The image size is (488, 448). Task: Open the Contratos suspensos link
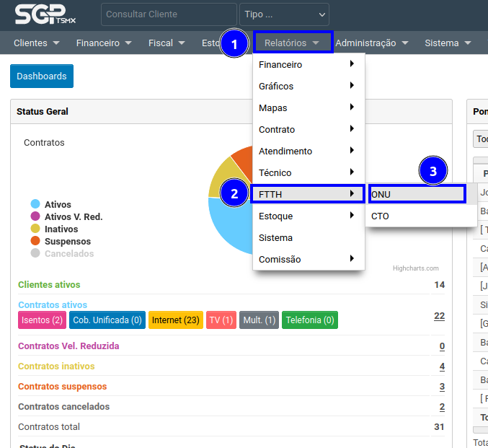[x=62, y=387]
